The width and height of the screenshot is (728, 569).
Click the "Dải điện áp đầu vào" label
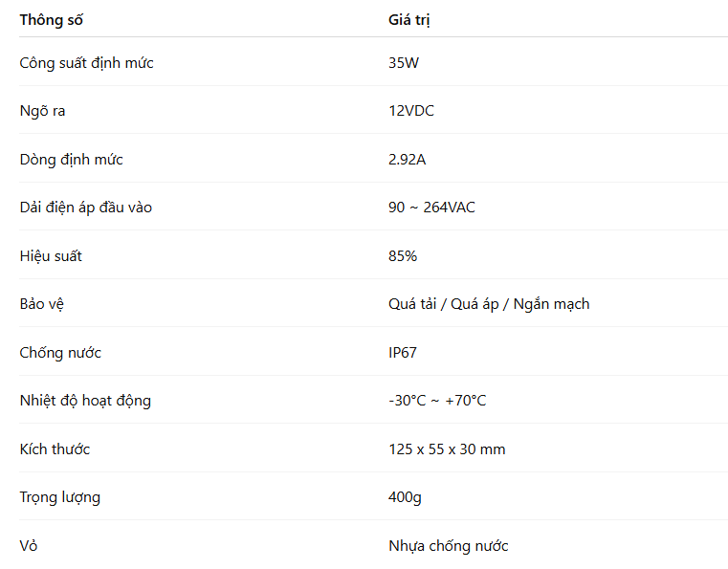(85, 208)
